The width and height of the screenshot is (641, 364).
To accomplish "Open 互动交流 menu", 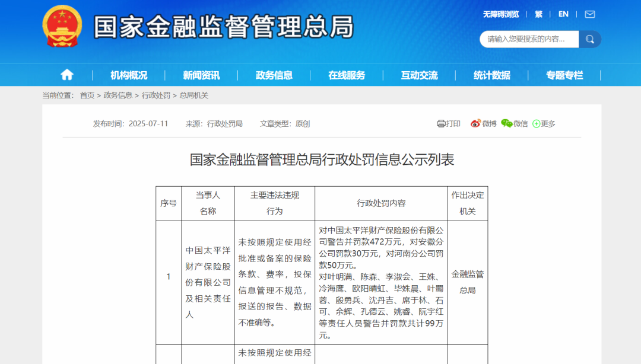I will (419, 75).
